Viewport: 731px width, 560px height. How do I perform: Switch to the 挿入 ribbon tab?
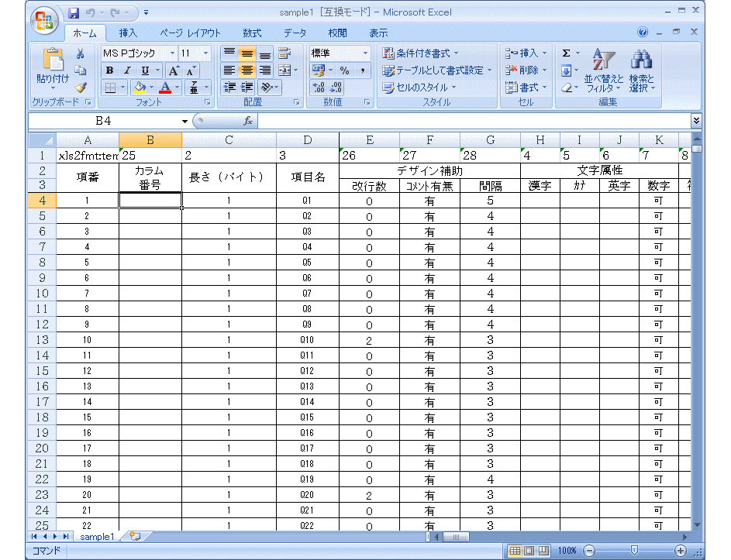128,33
